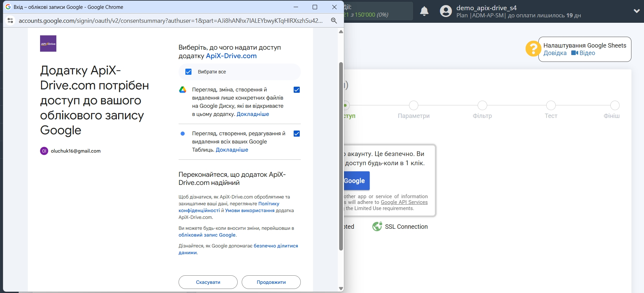Screen dimensions: 644x293
Task: Click the blue Google connect button
Action: [356, 181]
